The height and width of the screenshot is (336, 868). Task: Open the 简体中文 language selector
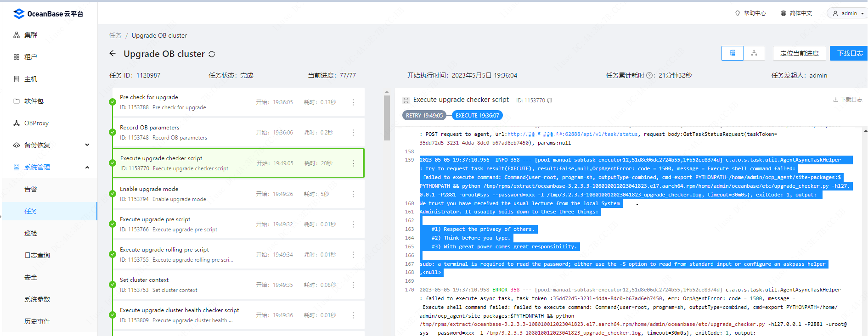click(x=796, y=13)
